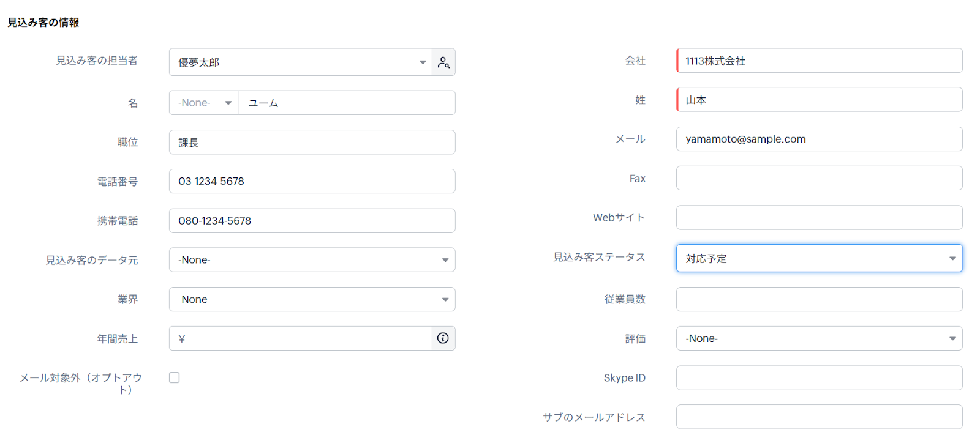The image size is (980, 435).
Task: Toggle the メール対象外 opt-out checkbox
Action: [x=175, y=378]
